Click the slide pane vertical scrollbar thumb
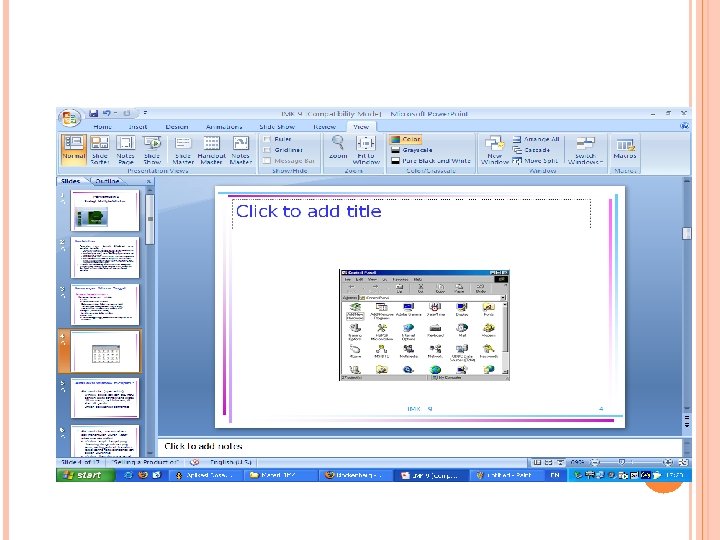The height and width of the screenshot is (540, 720). tap(686, 233)
